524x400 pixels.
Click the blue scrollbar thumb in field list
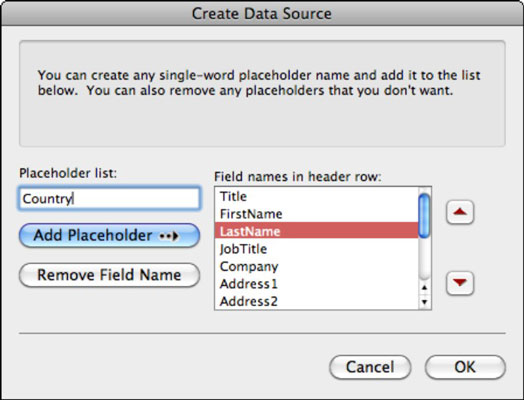[x=424, y=216]
